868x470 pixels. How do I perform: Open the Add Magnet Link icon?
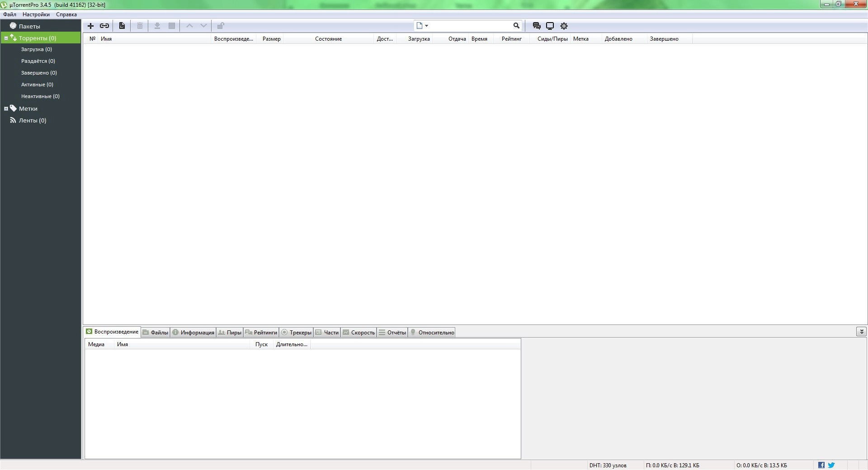tap(104, 26)
